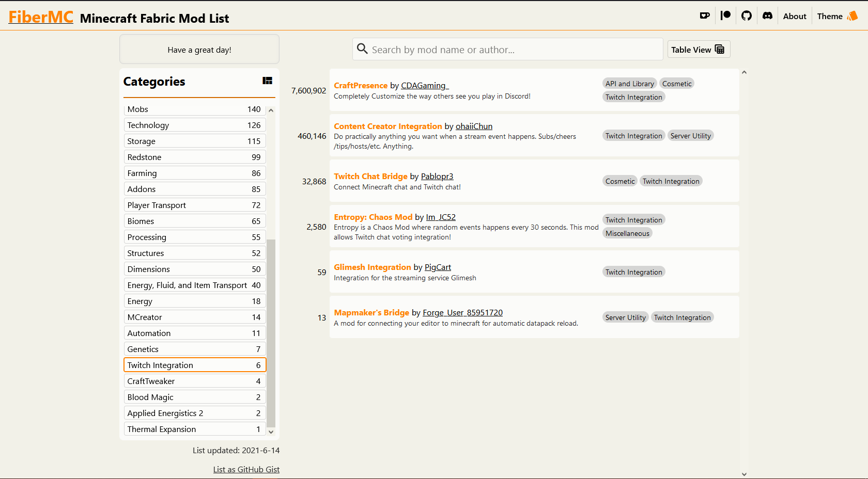
Task: Open the About page
Action: coord(794,16)
